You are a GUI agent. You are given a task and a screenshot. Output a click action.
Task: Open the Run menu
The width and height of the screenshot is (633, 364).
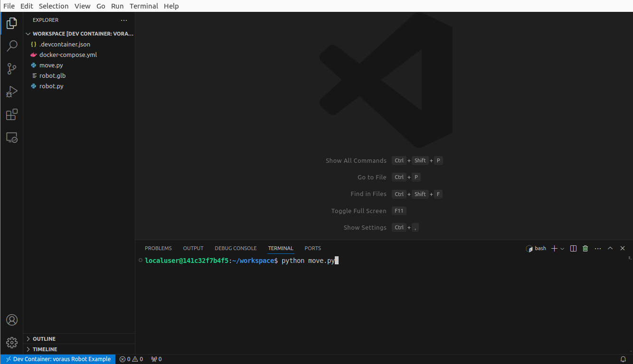[117, 6]
